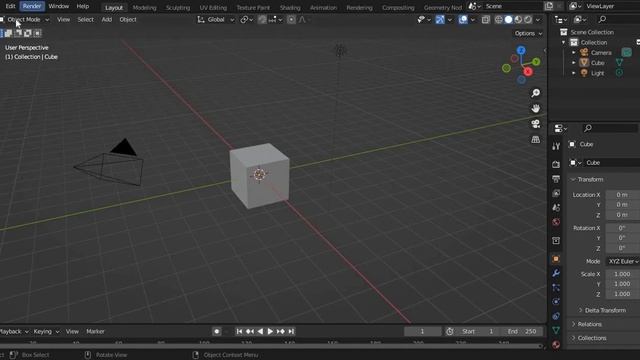Toggle viewport overlays display
The width and height of the screenshot is (640, 360).
point(463,19)
